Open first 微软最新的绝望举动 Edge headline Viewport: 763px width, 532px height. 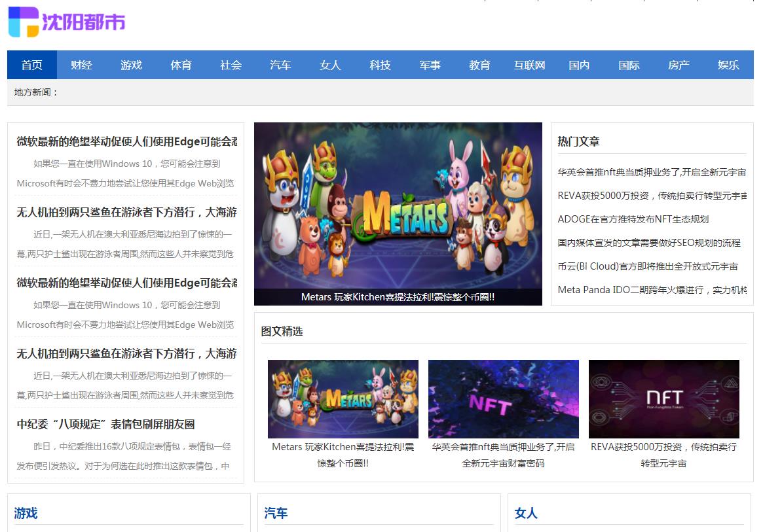pos(127,141)
